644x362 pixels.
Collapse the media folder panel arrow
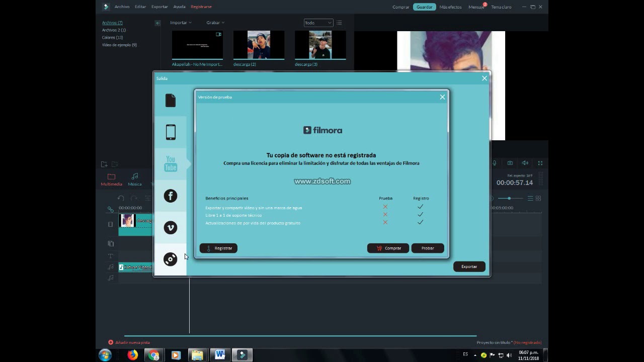pyautogui.click(x=157, y=23)
